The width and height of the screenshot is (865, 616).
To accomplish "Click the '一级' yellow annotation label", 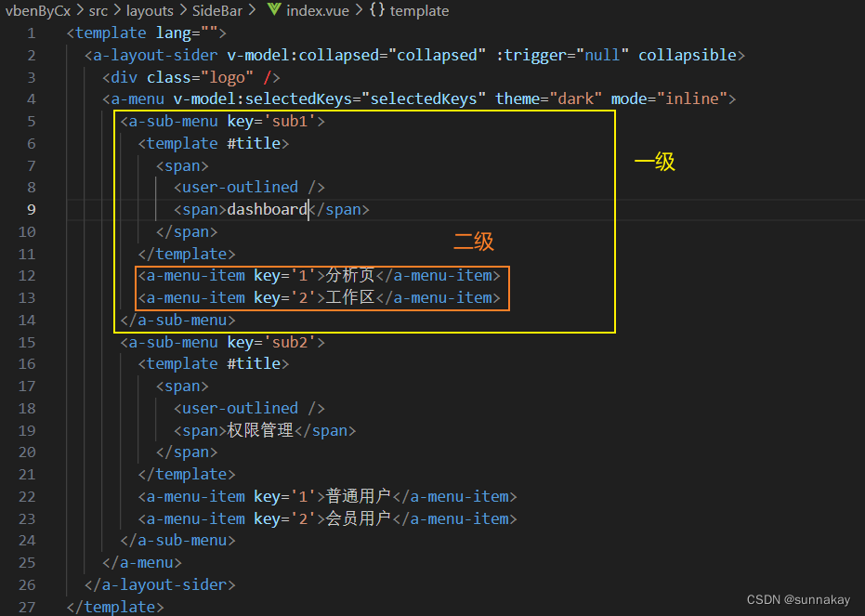I will pyautogui.click(x=655, y=161).
